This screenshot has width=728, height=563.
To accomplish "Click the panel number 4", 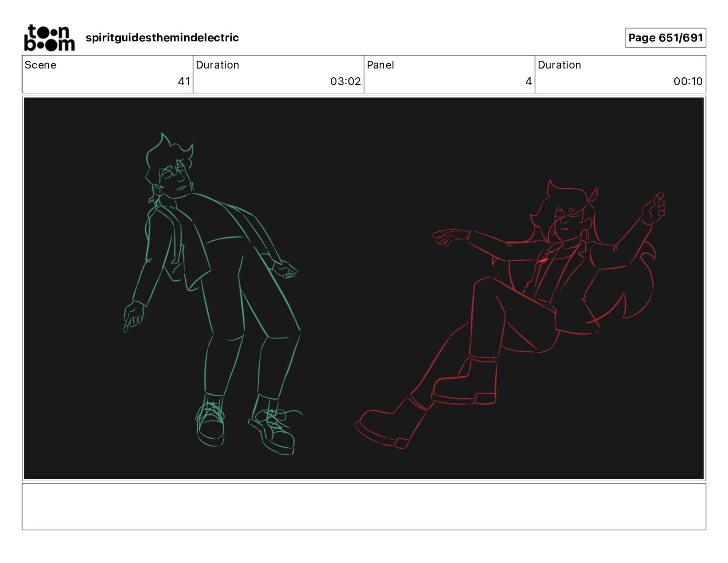I will 529,81.
